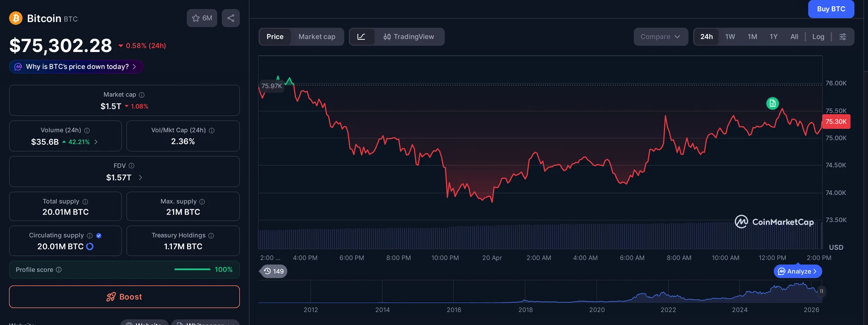Open Total supply info icon
The image size is (868, 325).
[85, 201]
